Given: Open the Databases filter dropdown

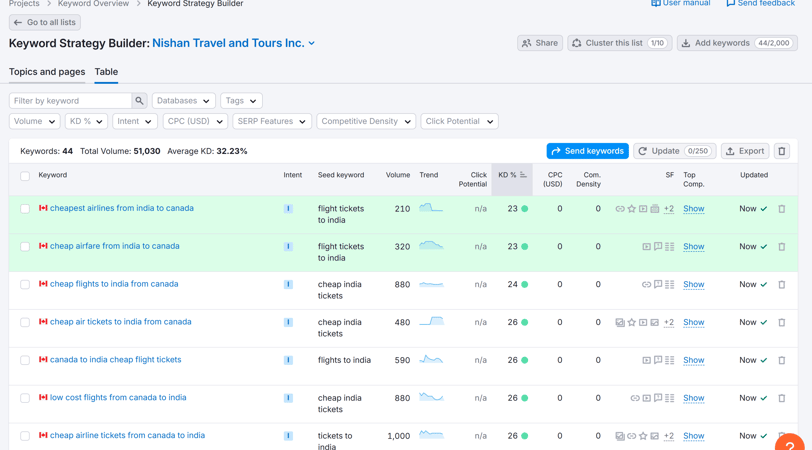Looking at the screenshot, I should point(183,101).
